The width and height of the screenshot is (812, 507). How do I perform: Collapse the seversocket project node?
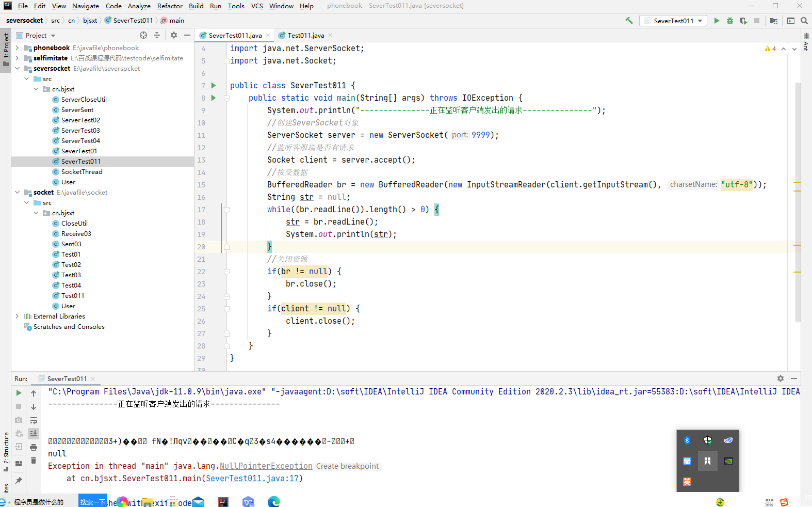[17, 69]
